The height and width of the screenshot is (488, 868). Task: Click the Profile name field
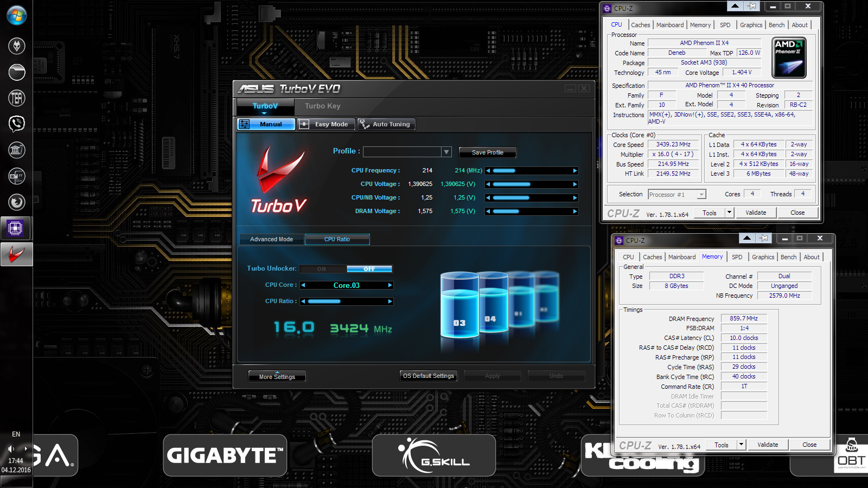point(402,152)
